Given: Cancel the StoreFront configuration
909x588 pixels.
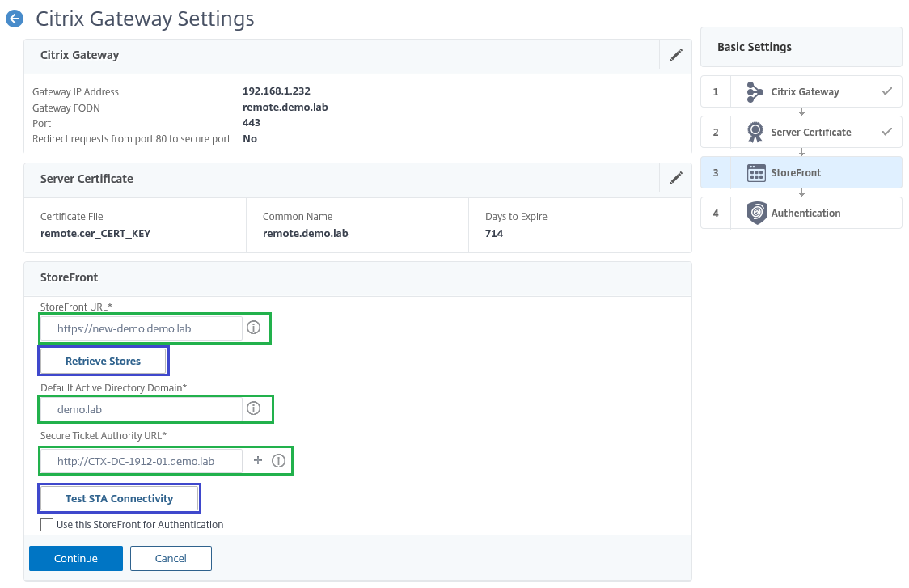Looking at the screenshot, I should (171, 559).
